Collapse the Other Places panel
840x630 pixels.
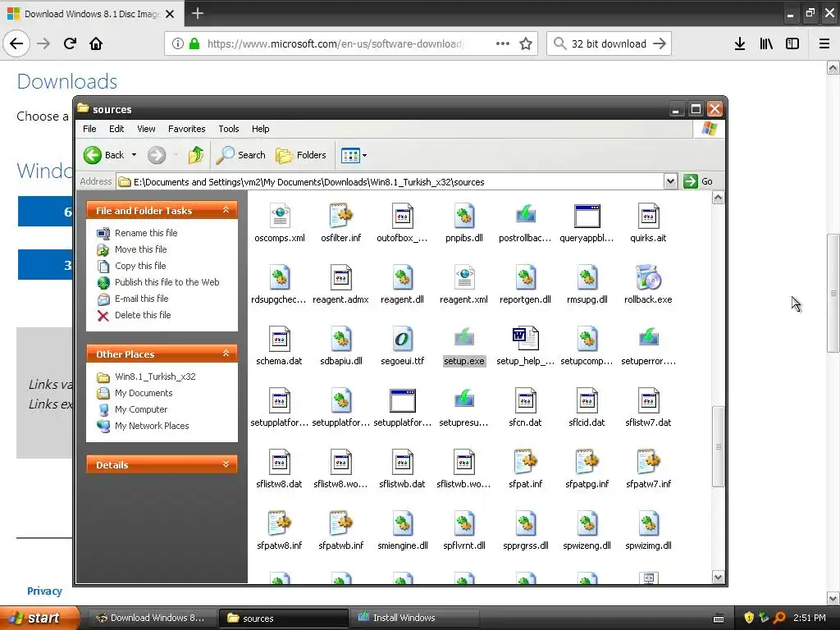226,354
